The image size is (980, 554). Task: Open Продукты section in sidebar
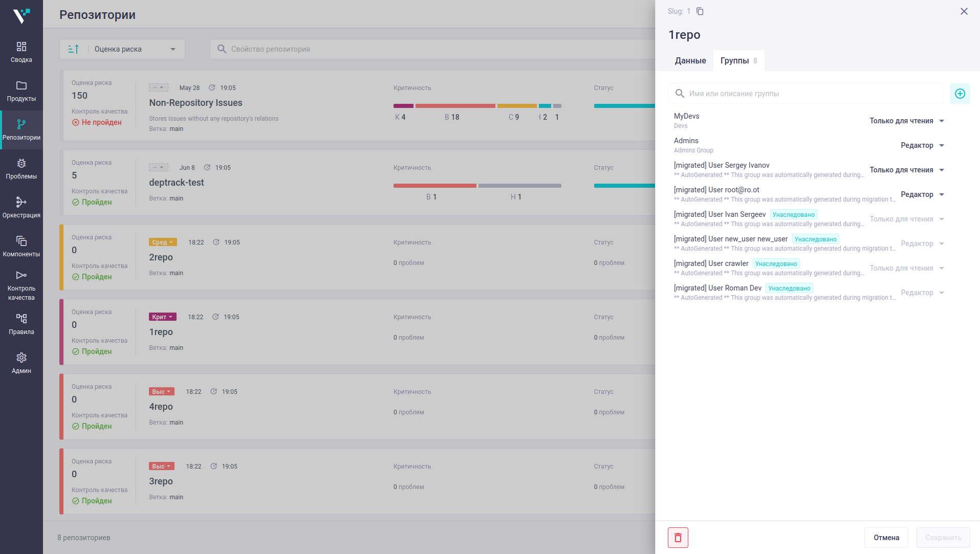21,91
